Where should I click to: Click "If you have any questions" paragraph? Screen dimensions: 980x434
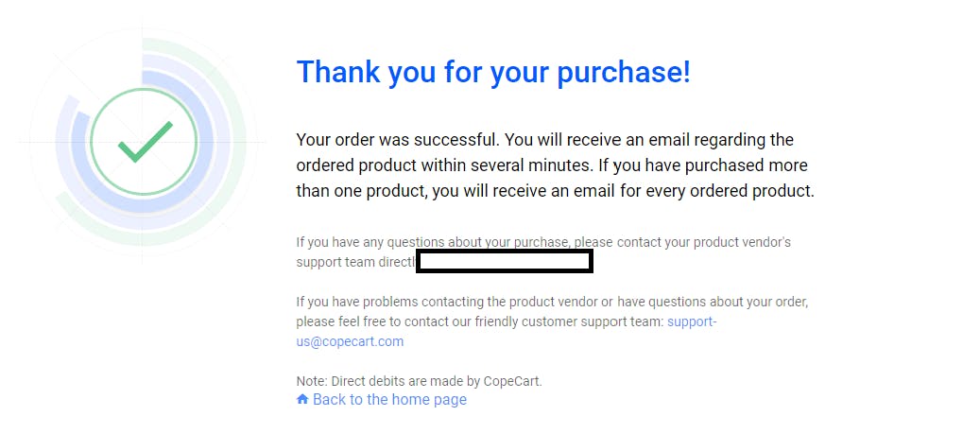543,252
